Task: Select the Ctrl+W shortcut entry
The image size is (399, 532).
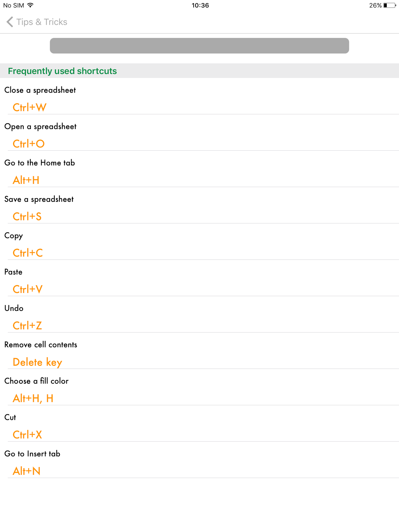Action: pos(29,107)
